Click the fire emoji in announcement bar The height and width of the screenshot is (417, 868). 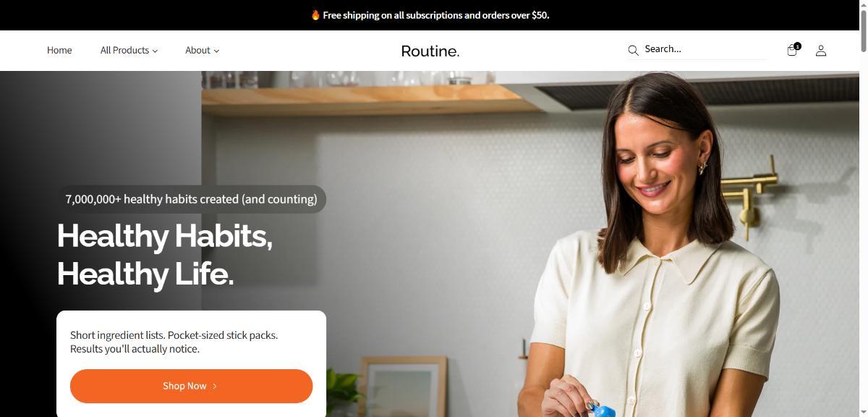[x=315, y=14]
